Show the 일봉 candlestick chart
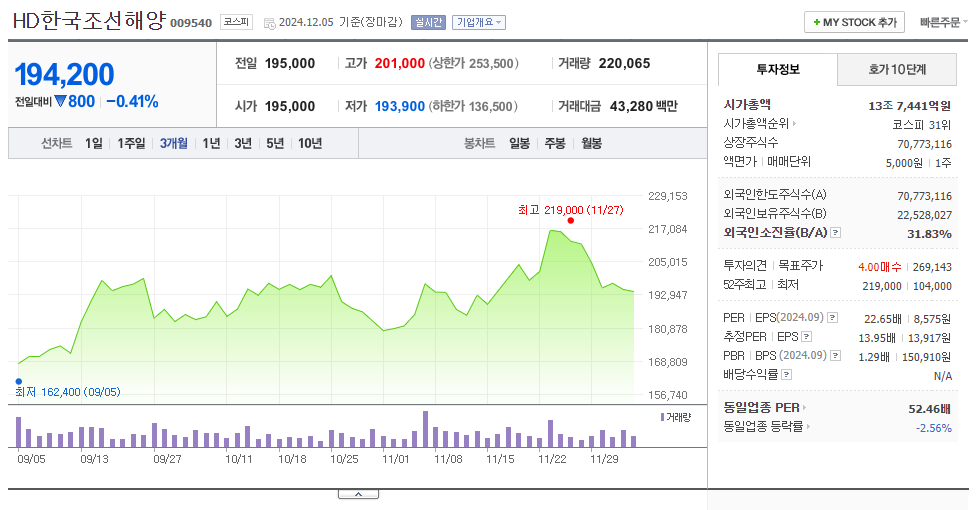977x510 pixels. (520, 144)
